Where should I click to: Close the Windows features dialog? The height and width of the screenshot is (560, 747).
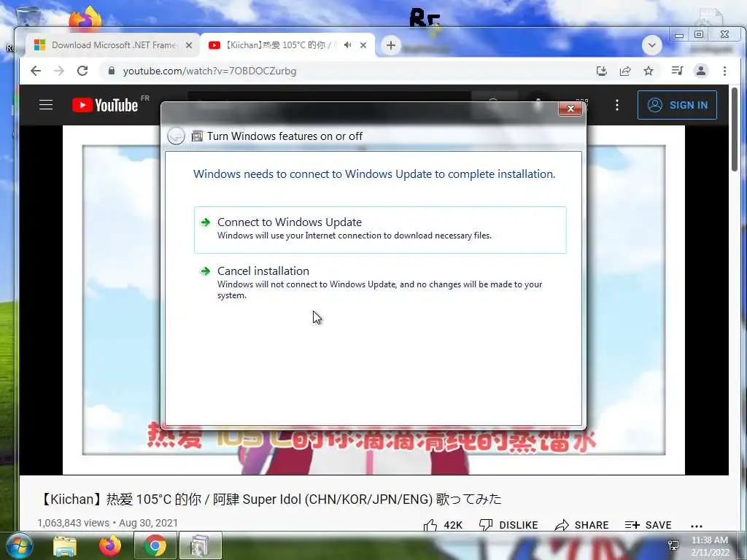pyautogui.click(x=570, y=109)
